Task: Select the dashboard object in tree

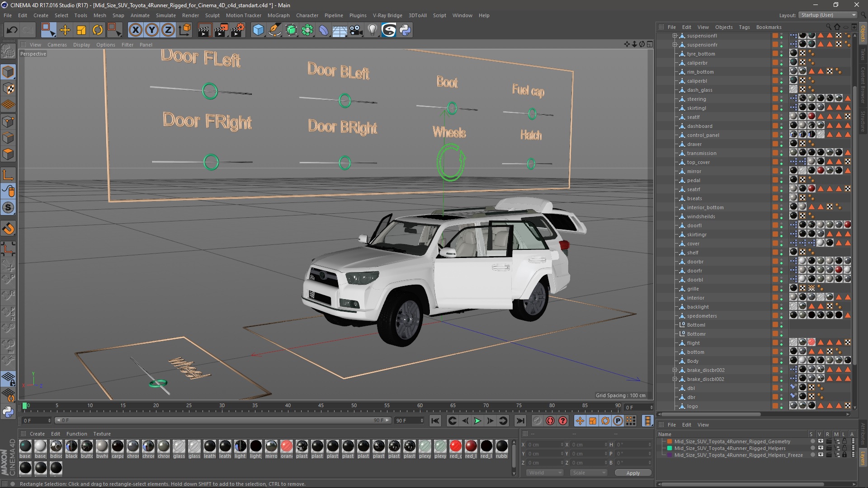Action: click(x=699, y=126)
